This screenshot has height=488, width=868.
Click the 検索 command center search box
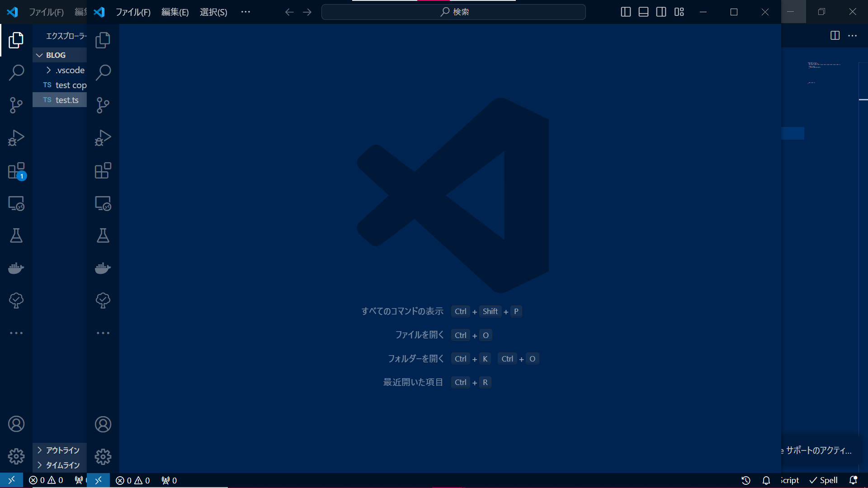[x=453, y=12]
